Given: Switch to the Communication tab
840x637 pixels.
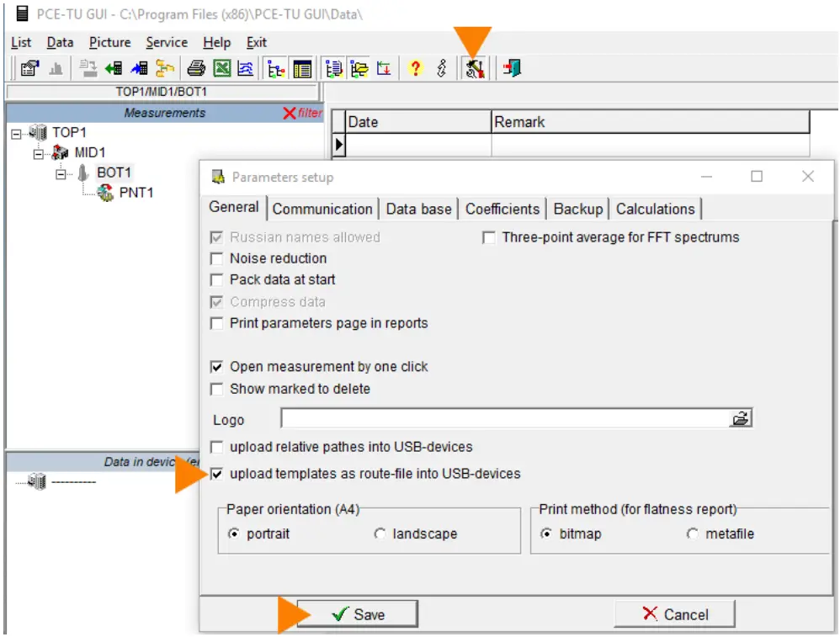Looking at the screenshot, I should tap(322, 209).
